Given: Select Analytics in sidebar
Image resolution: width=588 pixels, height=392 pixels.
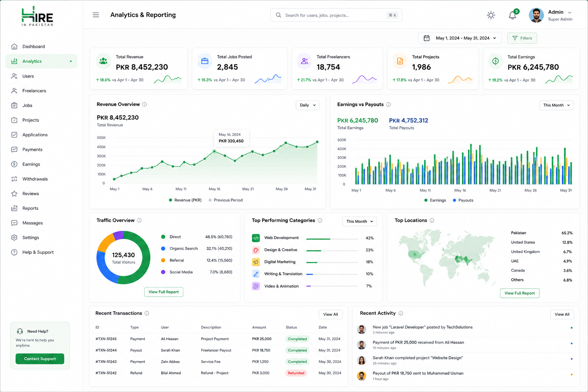Looking at the screenshot, I should pos(41,61).
